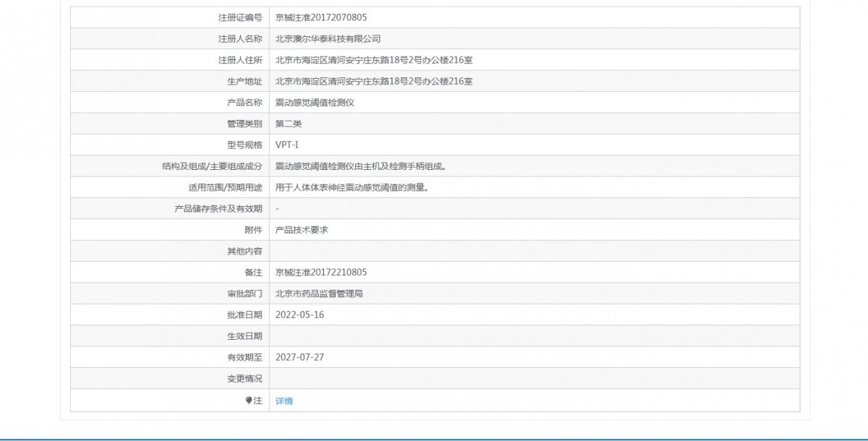
Task: Click the 其他内容 label
Action: (x=244, y=251)
